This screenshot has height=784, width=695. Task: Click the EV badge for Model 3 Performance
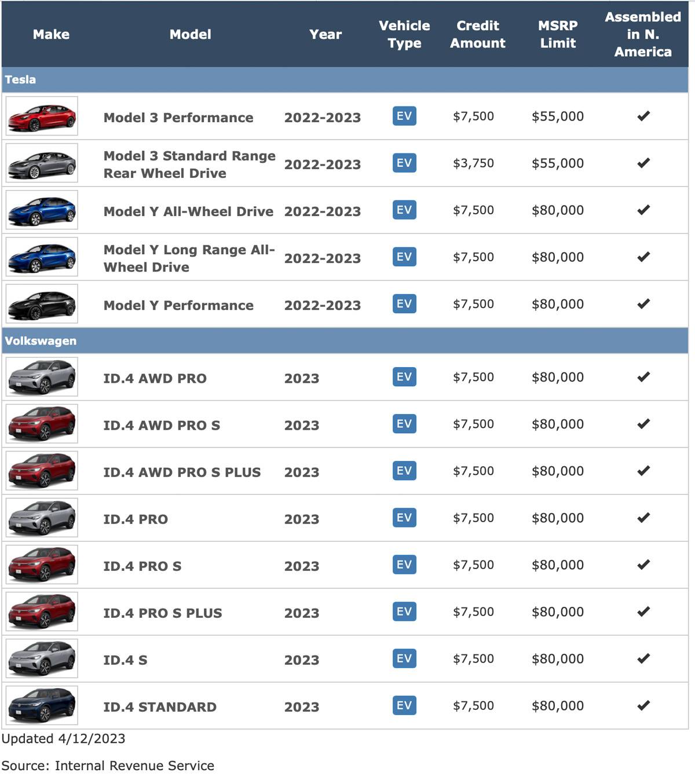pyautogui.click(x=404, y=116)
